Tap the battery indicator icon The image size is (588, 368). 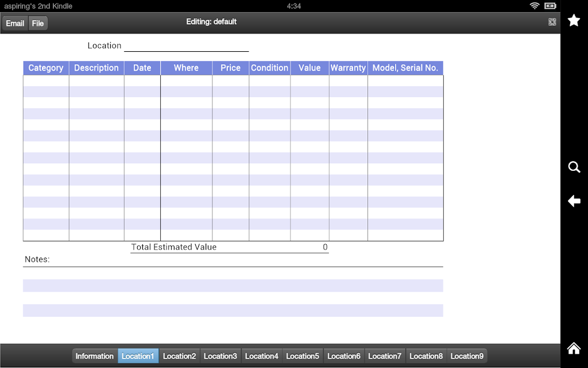click(550, 6)
